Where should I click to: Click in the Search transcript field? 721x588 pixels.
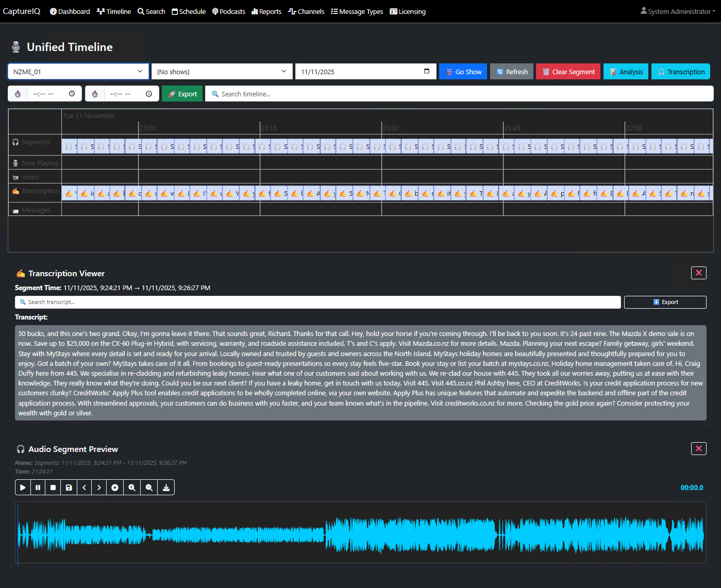317,302
